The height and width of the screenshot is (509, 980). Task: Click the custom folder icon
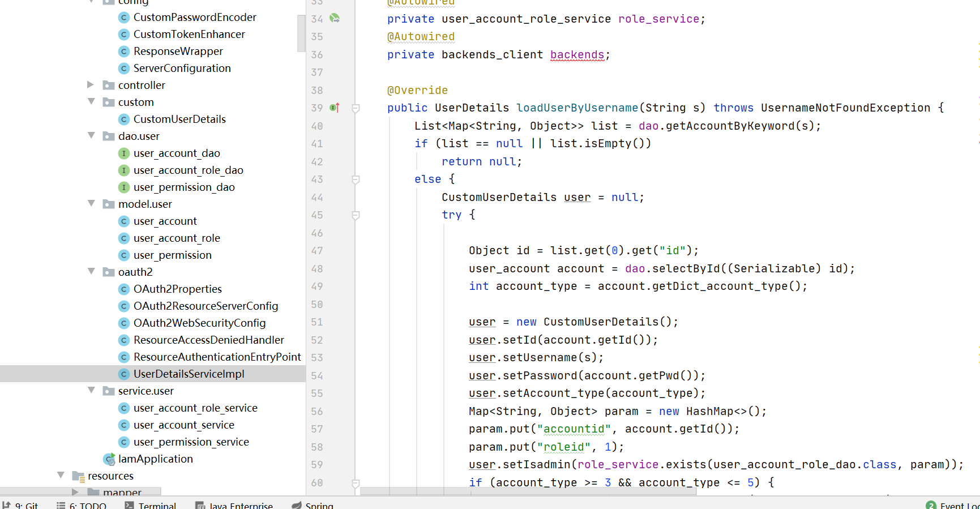(109, 102)
